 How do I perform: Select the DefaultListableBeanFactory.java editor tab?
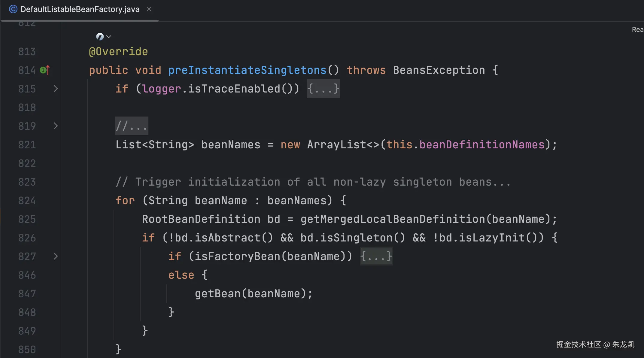80,9
